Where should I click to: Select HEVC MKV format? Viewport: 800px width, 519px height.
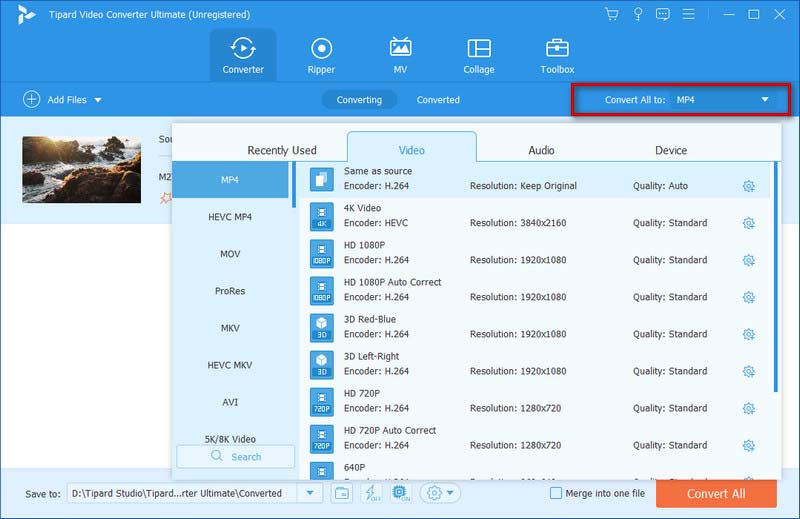point(230,365)
